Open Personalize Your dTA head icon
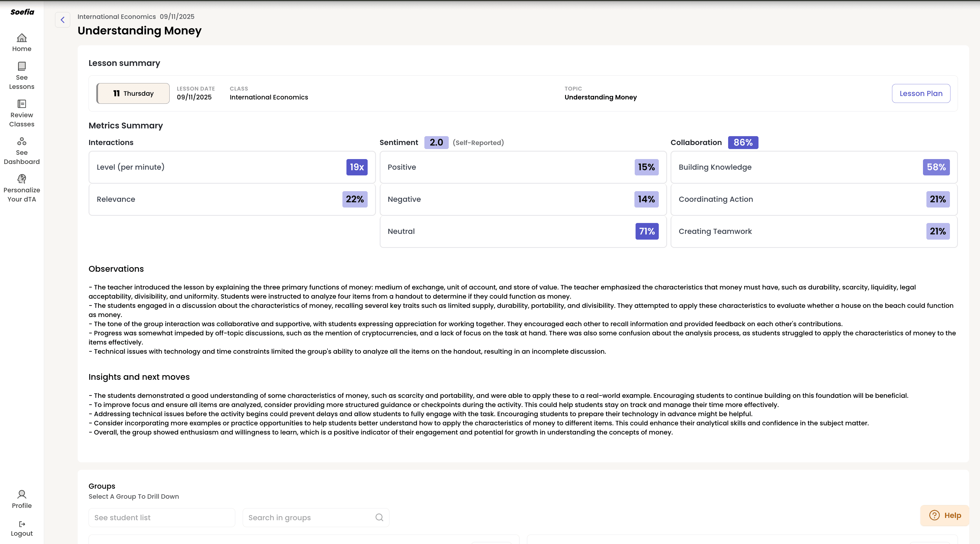980x544 pixels. point(22,179)
